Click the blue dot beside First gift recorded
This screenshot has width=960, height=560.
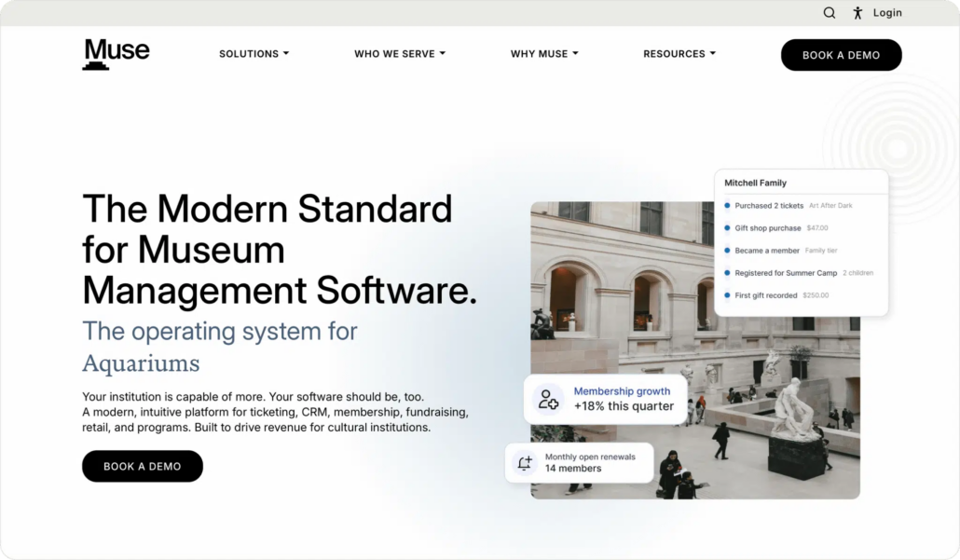click(x=727, y=295)
